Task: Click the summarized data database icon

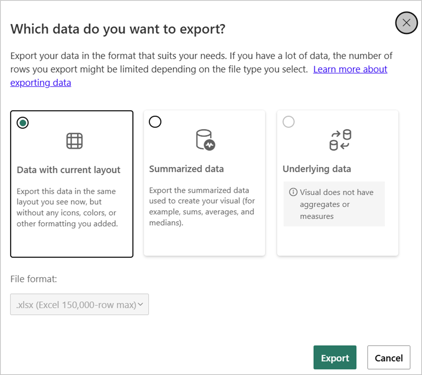Action: coord(205,140)
